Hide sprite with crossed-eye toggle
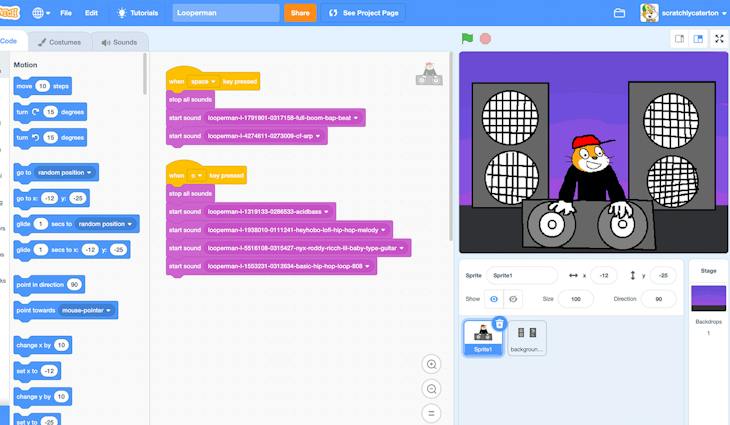The image size is (730, 425). tap(513, 299)
